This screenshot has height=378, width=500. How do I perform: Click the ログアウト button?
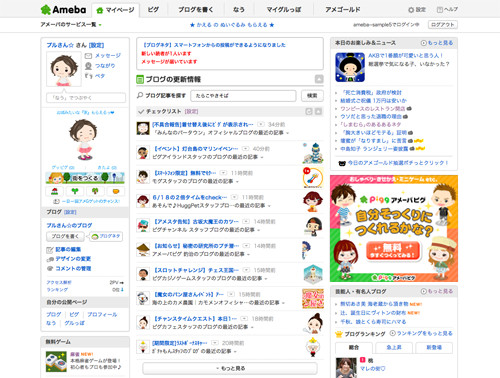(x=443, y=25)
